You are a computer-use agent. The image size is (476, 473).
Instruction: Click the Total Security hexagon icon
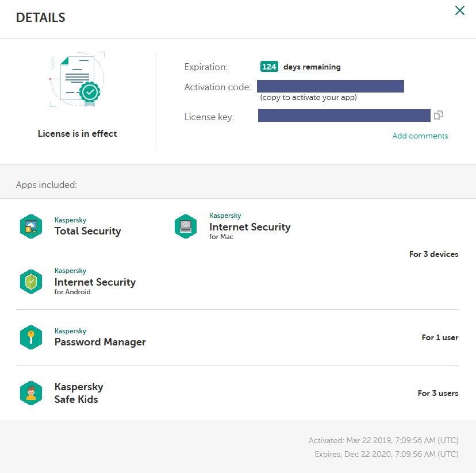(31, 226)
